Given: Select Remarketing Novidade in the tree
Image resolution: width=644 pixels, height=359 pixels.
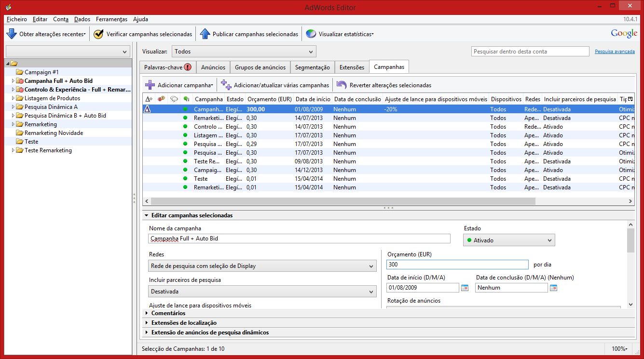Looking at the screenshot, I should pyautogui.click(x=54, y=133).
